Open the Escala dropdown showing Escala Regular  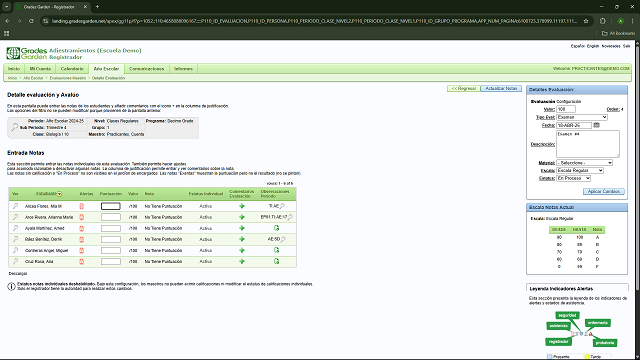[580, 171]
